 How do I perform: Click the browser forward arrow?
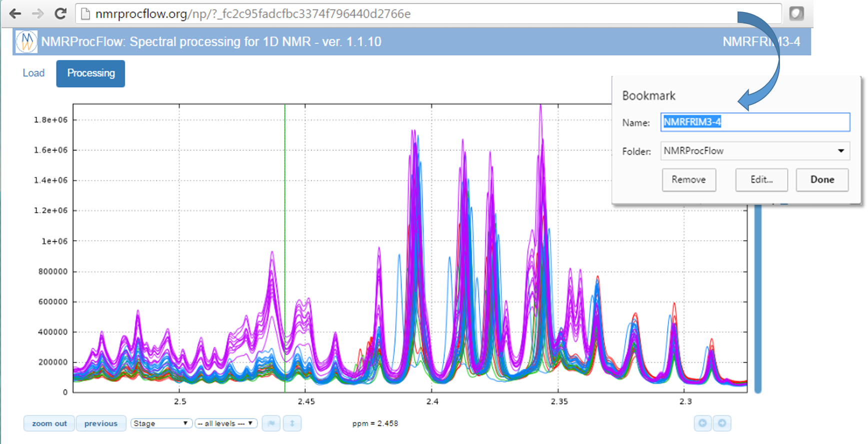[38, 13]
